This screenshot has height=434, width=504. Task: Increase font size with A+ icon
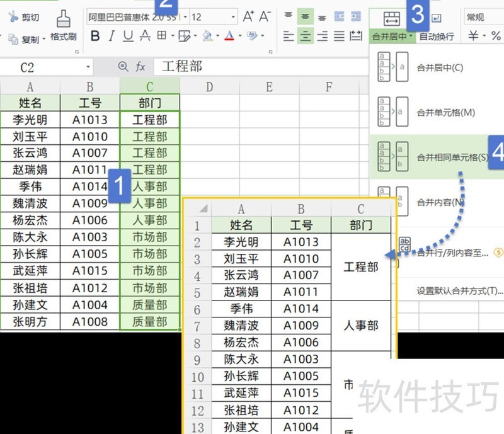tap(248, 16)
